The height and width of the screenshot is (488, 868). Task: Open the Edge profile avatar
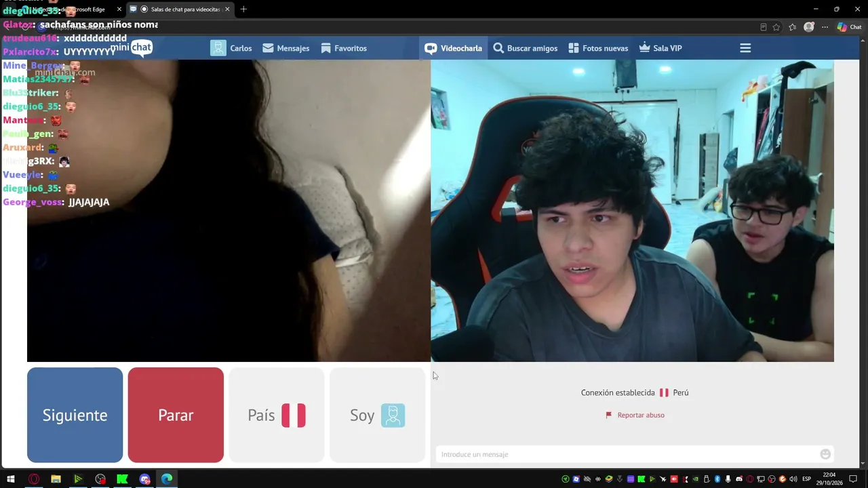(x=808, y=27)
